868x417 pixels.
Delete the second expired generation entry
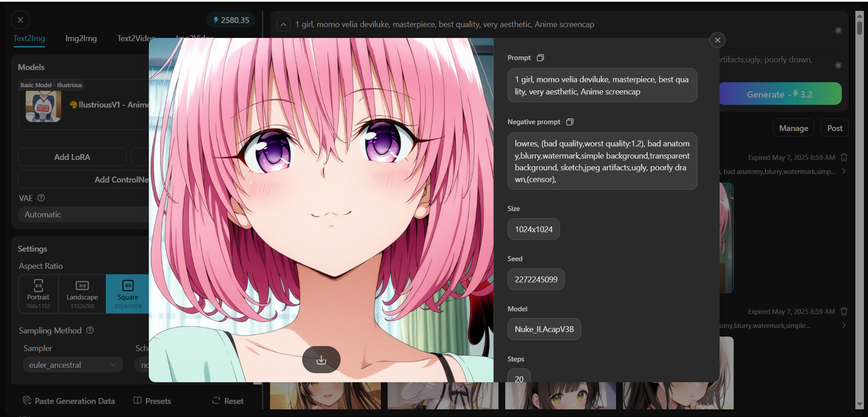[844, 311]
